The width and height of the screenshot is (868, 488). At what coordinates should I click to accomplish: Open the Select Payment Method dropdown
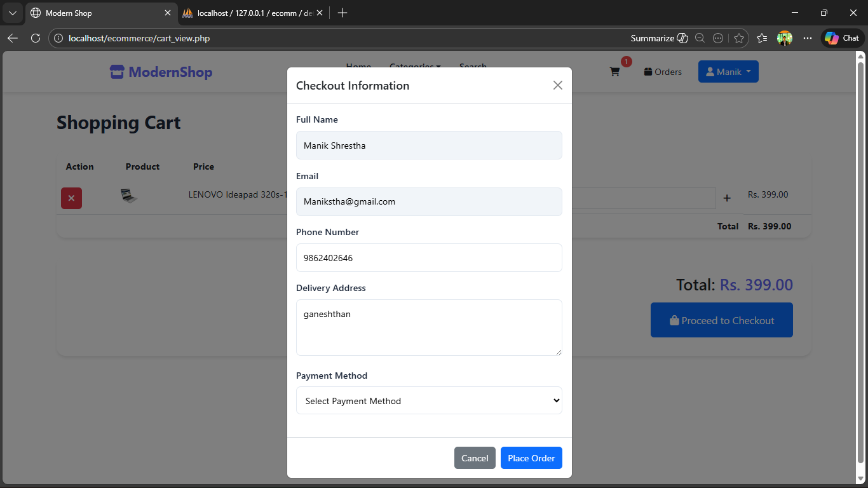(x=429, y=401)
